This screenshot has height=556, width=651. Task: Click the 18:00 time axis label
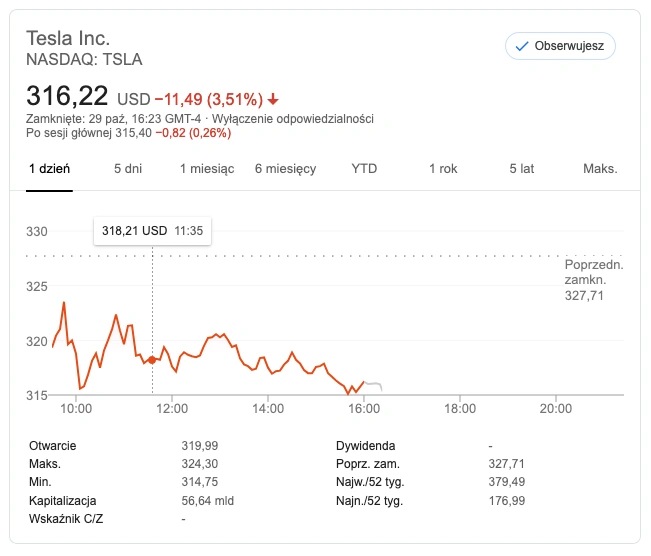pyautogui.click(x=460, y=409)
